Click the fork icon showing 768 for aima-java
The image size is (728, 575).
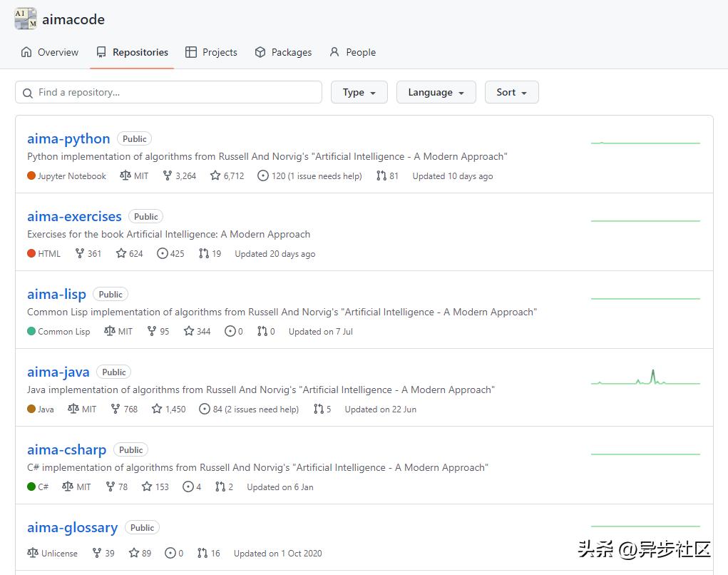(116, 409)
